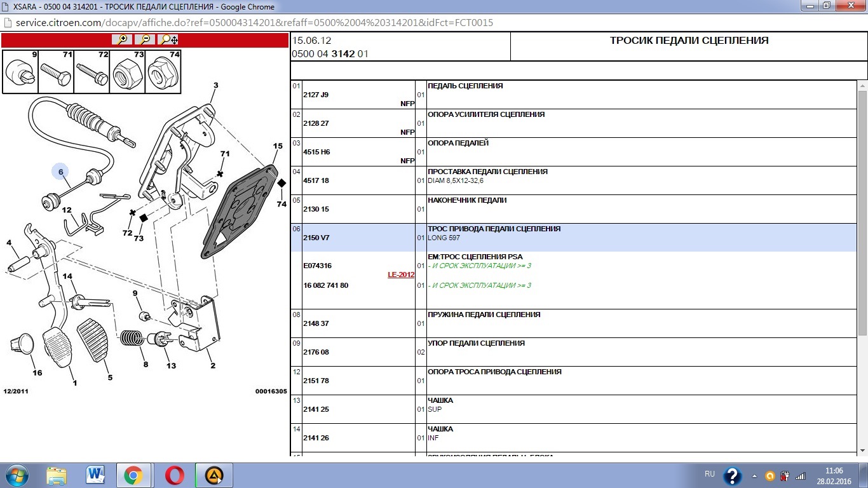
Task: Select part number 2176 08
Action: coord(316,352)
